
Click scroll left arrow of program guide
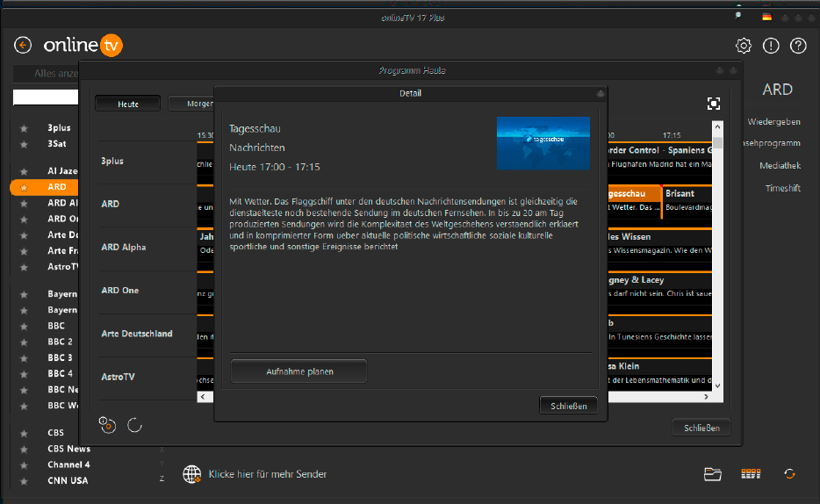[x=203, y=397]
